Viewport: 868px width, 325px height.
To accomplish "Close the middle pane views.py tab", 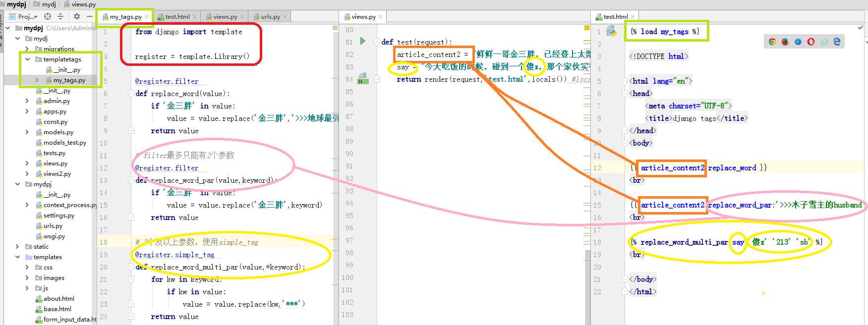I will tap(380, 17).
